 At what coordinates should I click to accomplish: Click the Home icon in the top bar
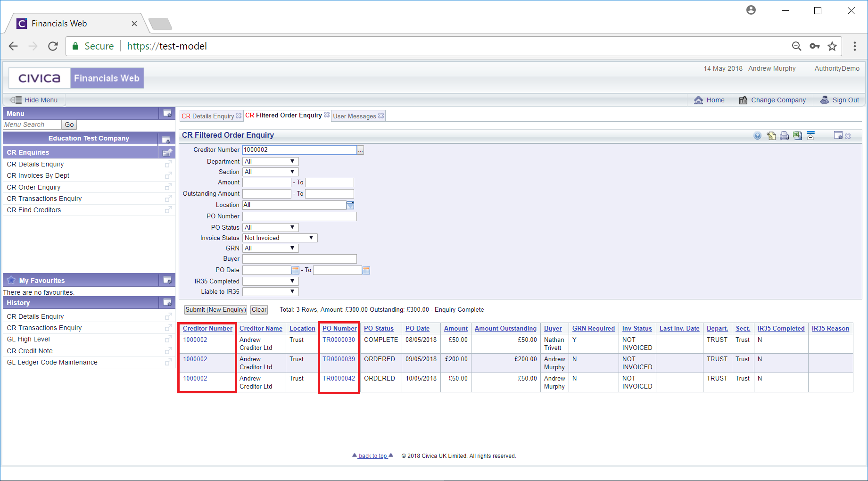tap(698, 100)
